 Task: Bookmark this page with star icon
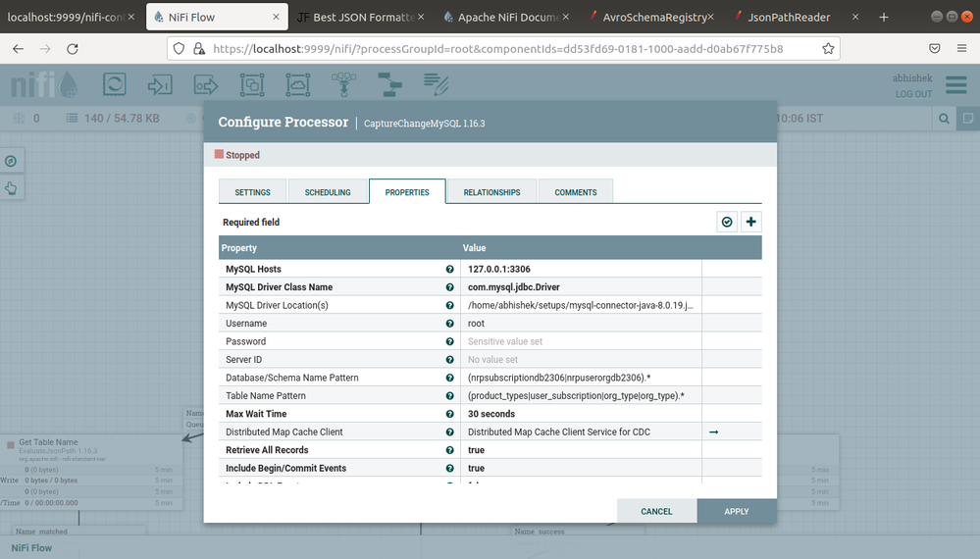[828, 49]
